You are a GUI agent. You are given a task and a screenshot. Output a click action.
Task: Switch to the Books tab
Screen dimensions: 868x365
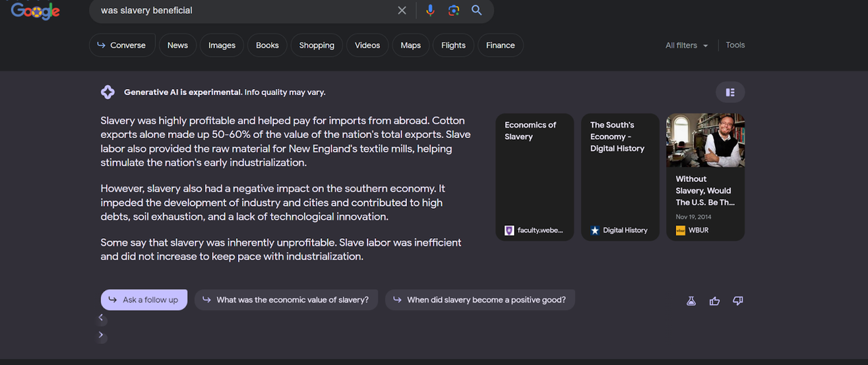coord(267,45)
